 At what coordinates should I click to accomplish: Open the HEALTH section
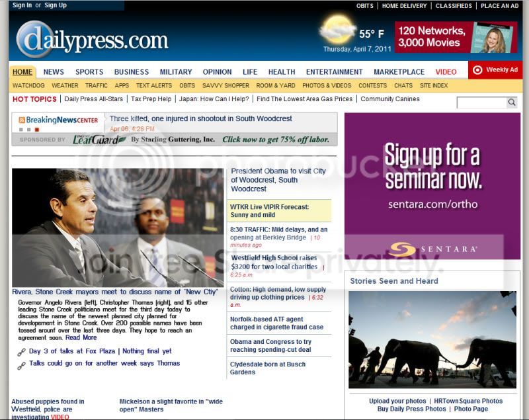[282, 72]
